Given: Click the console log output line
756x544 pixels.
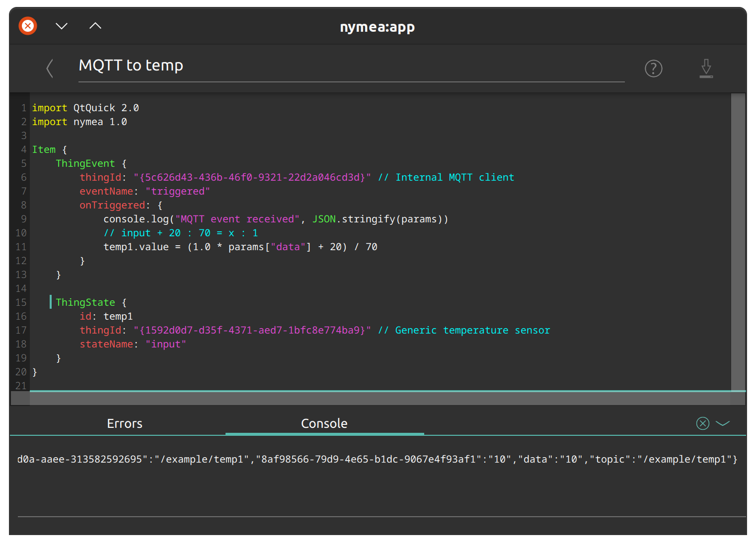Looking at the screenshot, I should [x=377, y=459].
